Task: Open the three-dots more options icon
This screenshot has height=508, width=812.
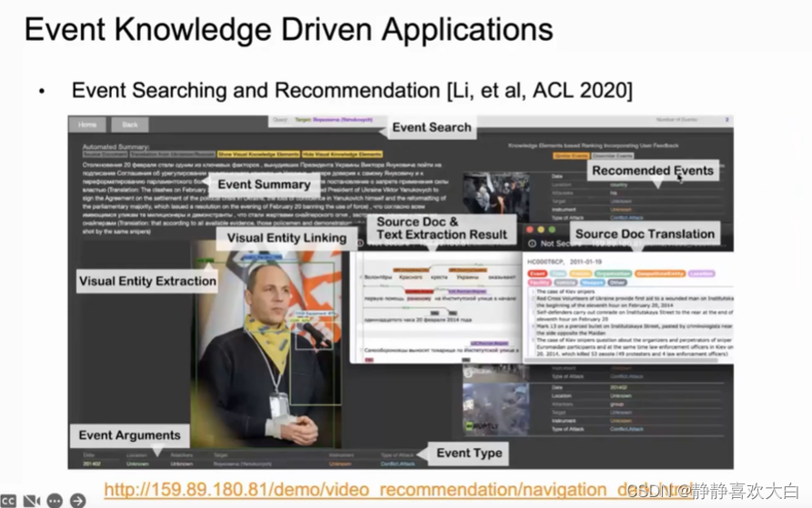Action: (55, 501)
